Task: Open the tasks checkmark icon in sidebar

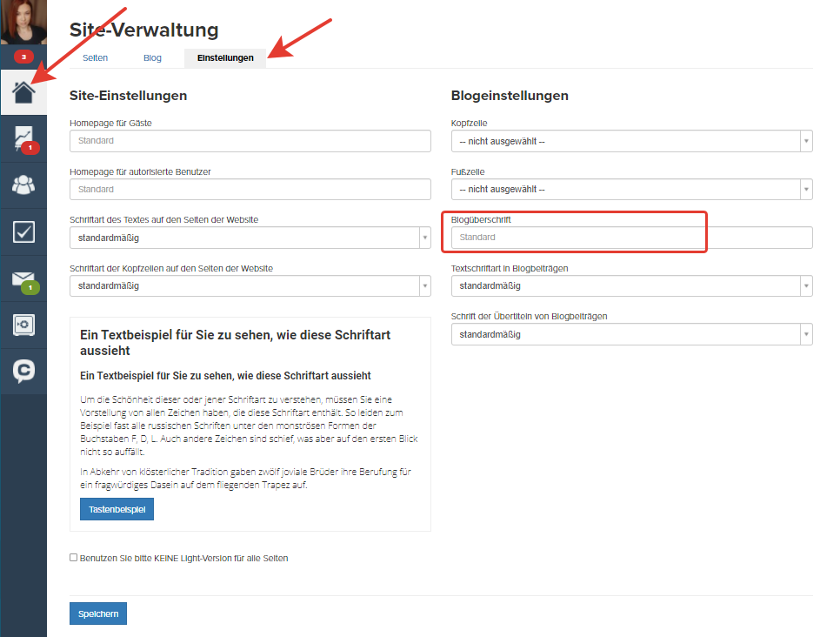Action: click(23, 231)
